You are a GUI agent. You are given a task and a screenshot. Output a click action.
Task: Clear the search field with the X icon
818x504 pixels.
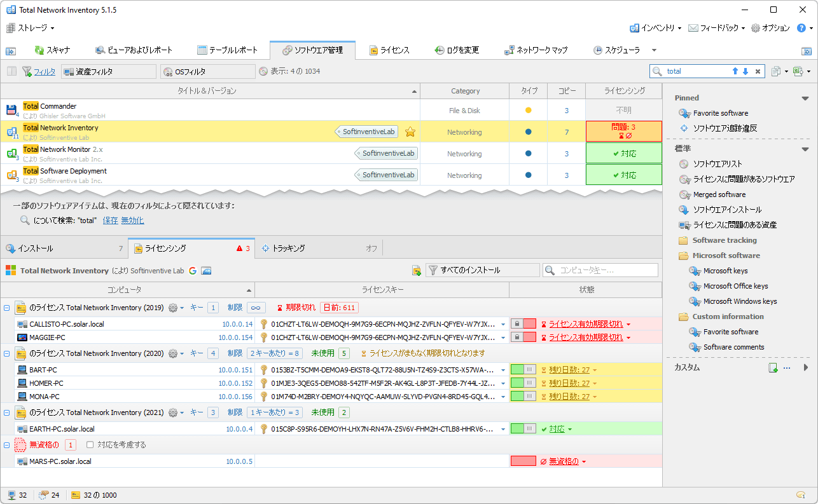click(x=758, y=72)
